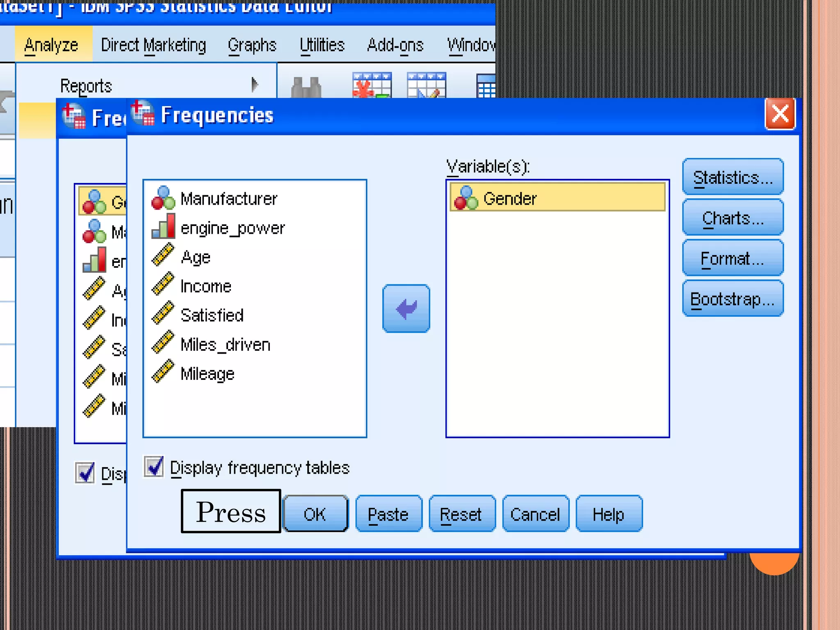Viewport: 840px width, 630px height.
Task: Open the Analyze menu
Action: (51, 45)
